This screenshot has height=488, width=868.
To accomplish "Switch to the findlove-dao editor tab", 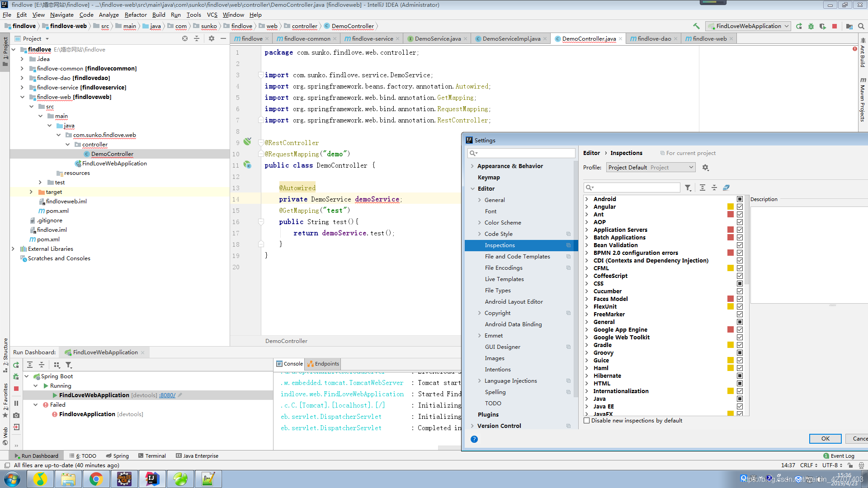I will (x=654, y=39).
